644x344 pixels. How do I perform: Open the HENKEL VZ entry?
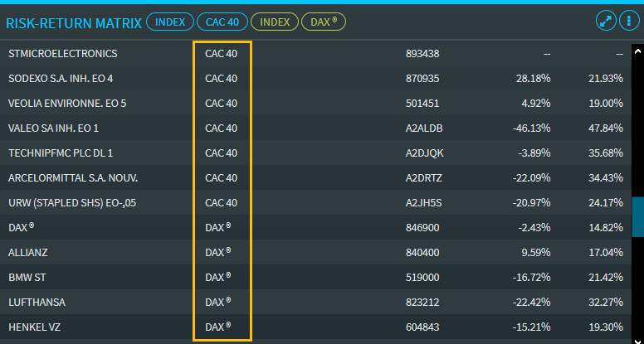[34, 327]
